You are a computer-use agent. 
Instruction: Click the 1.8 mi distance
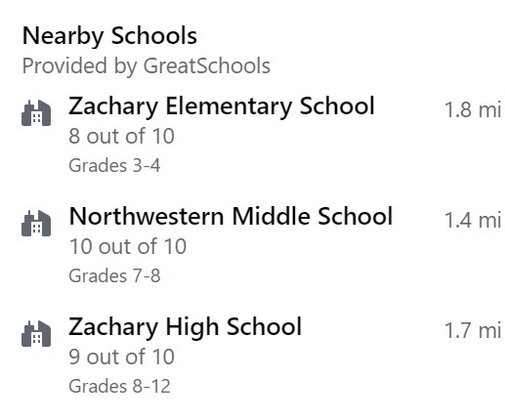coord(473,109)
